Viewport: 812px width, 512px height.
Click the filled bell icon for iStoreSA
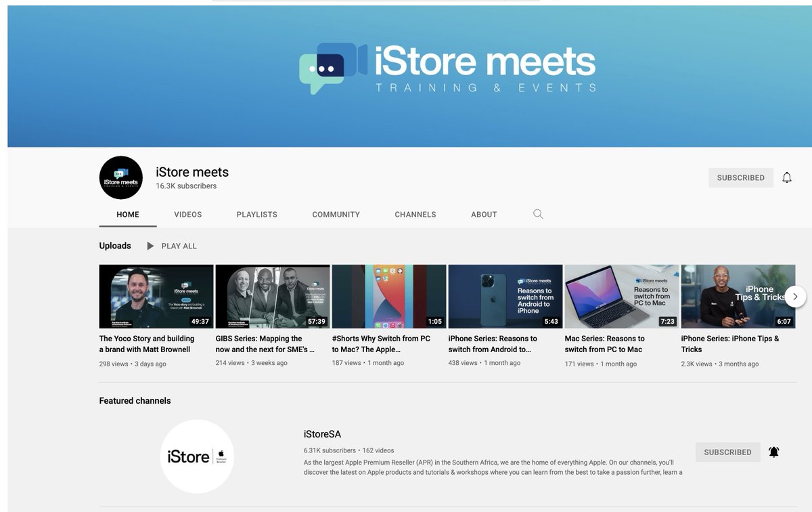pyautogui.click(x=773, y=452)
